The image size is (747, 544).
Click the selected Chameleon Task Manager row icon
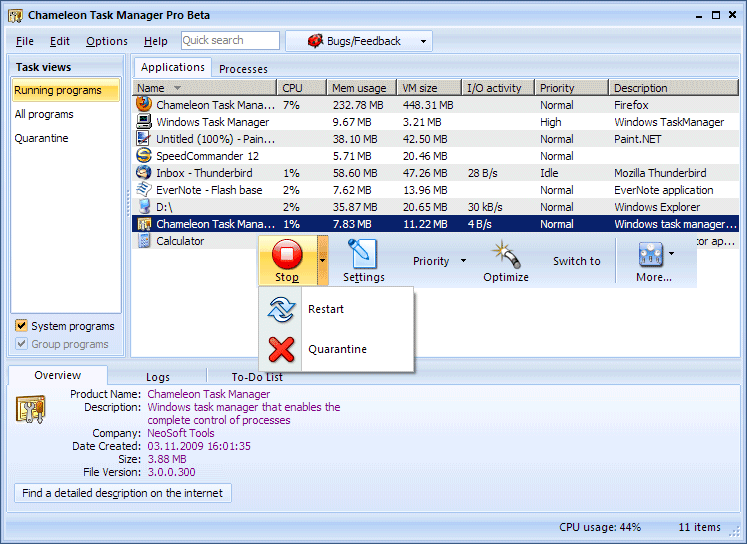[144, 223]
